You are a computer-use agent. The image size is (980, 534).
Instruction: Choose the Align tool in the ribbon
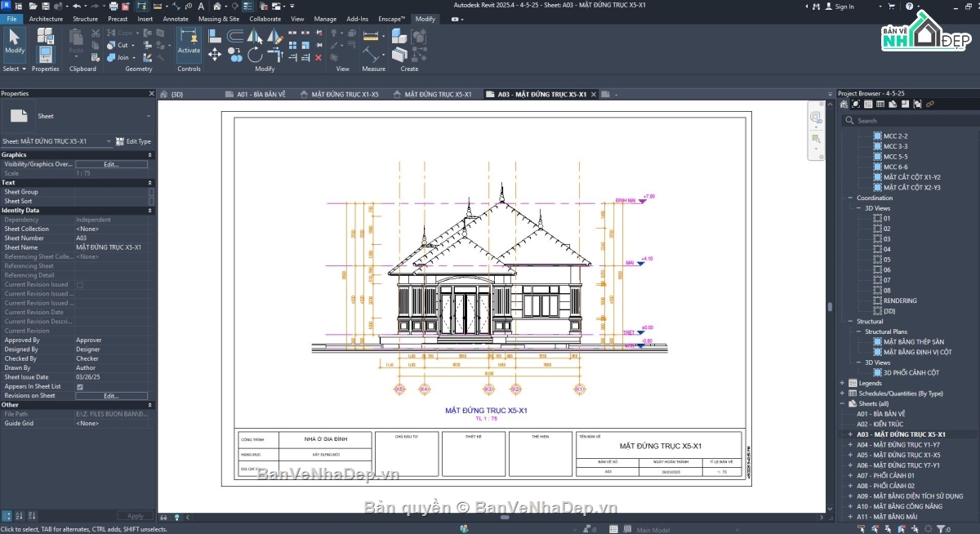[x=215, y=36]
